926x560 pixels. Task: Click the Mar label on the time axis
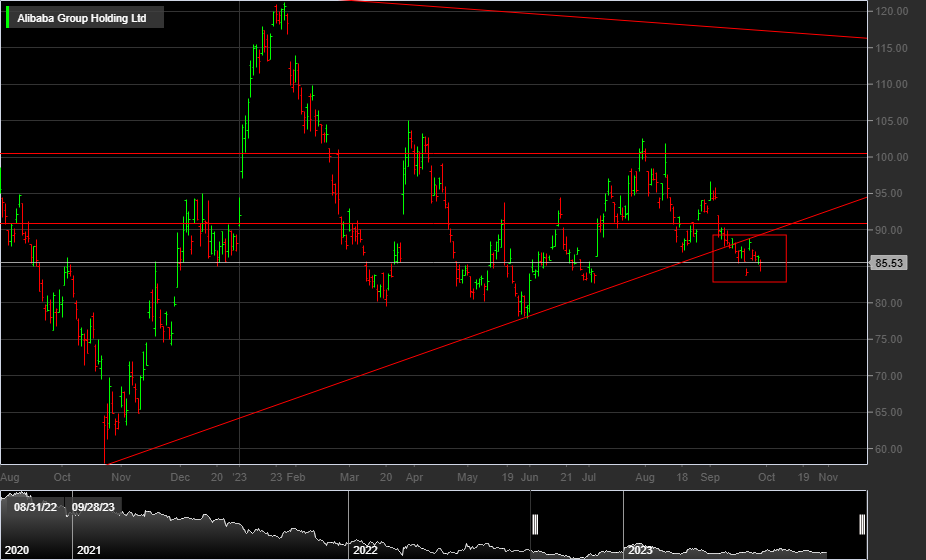tap(349, 477)
